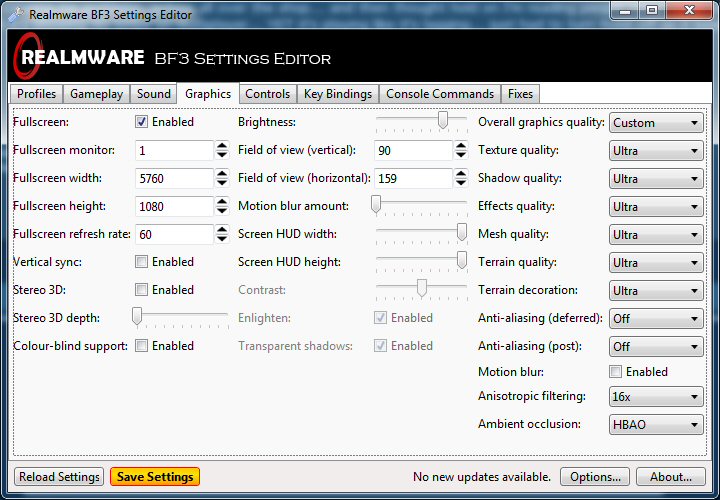
Task: Open the Key Bindings tab
Action: pyautogui.click(x=338, y=94)
